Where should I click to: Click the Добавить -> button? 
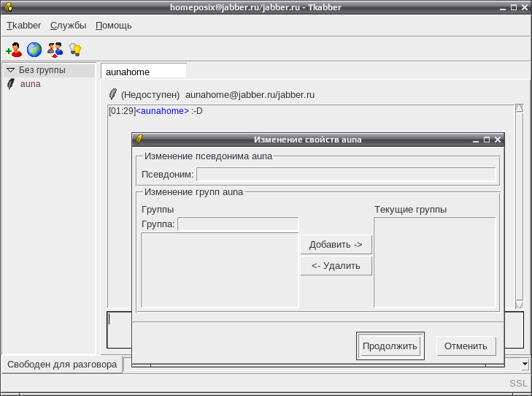click(336, 245)
